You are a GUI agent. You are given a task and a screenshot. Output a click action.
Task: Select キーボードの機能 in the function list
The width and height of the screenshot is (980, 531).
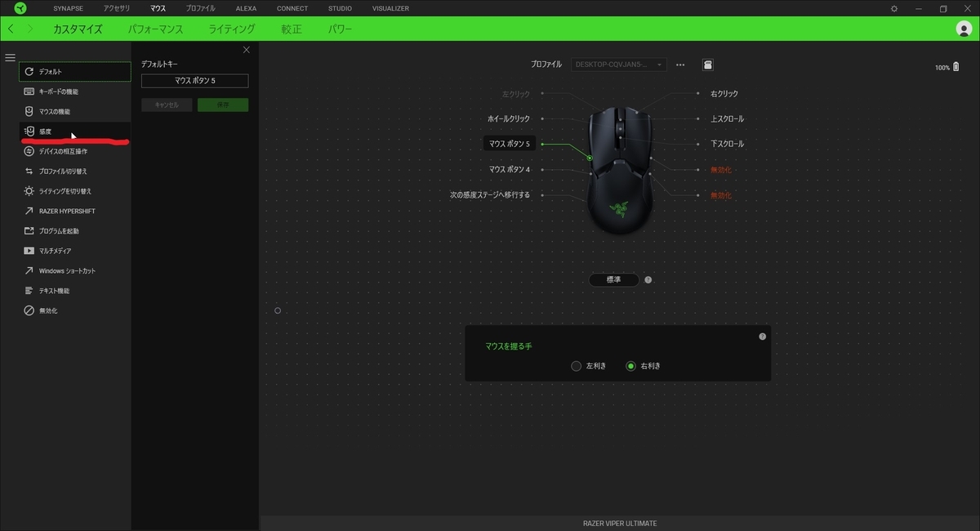click(x=74, y=91)
